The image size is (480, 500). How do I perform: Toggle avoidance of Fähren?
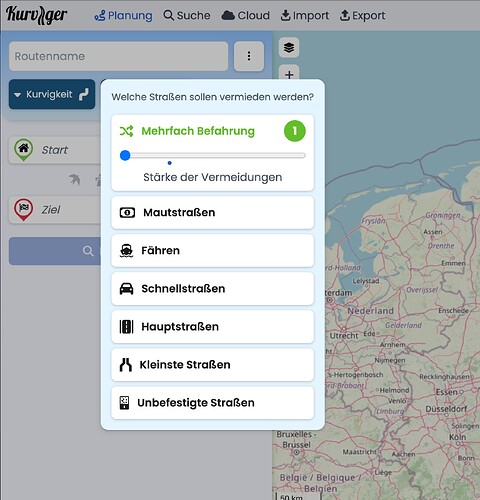(213, 251)
